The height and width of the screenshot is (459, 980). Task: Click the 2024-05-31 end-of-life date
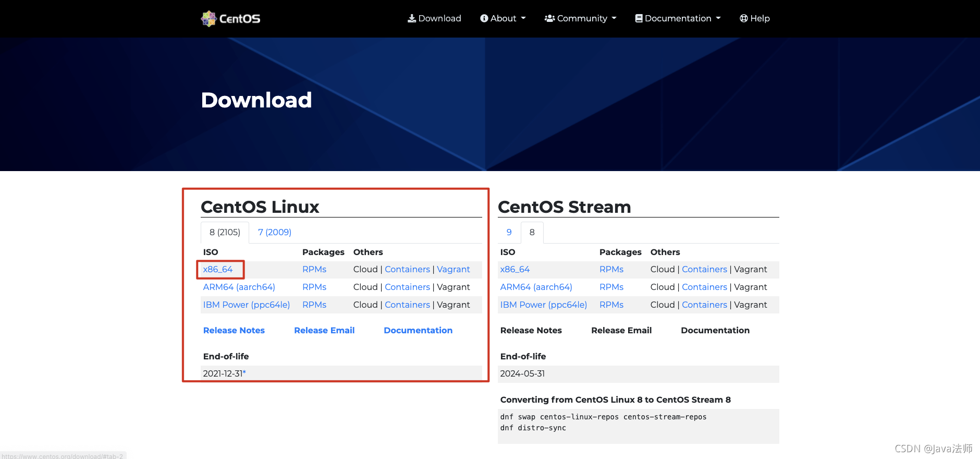tap(522, 373)
